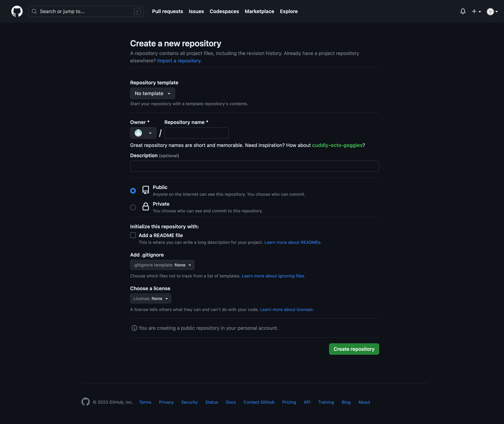Click the search magnifier icon
The width and height of the screenshot is (504, 424).
(x=34, y=11)
